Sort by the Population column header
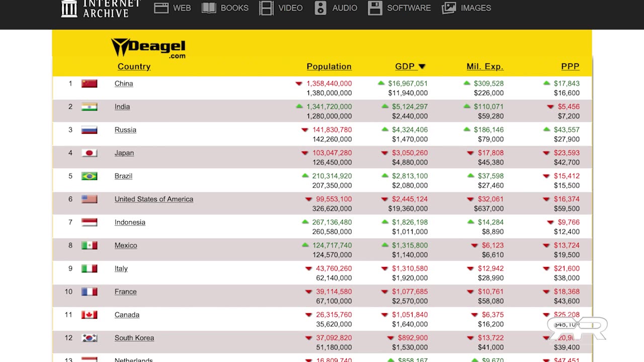This screenshot has width=644, height=362. 329,66
